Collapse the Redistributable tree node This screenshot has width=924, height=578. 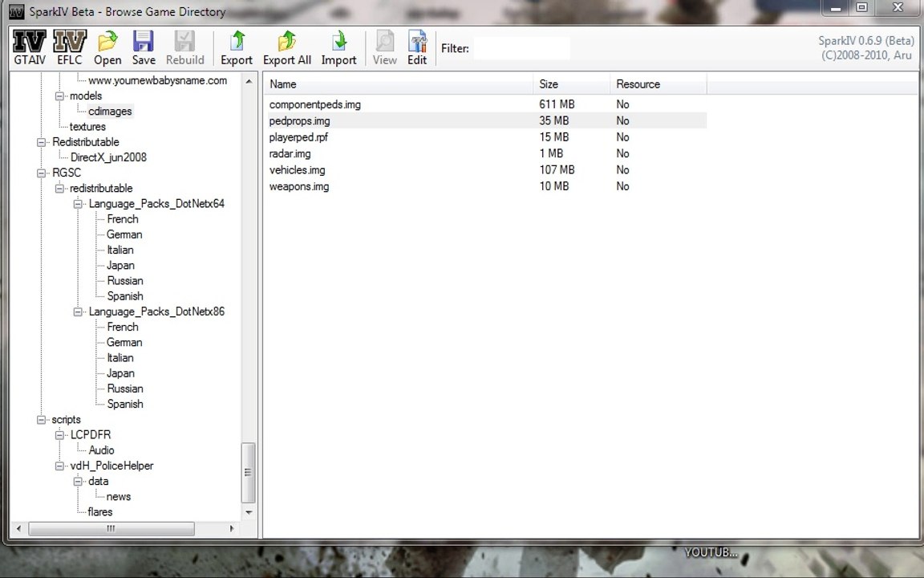click(x=41, y=142)
